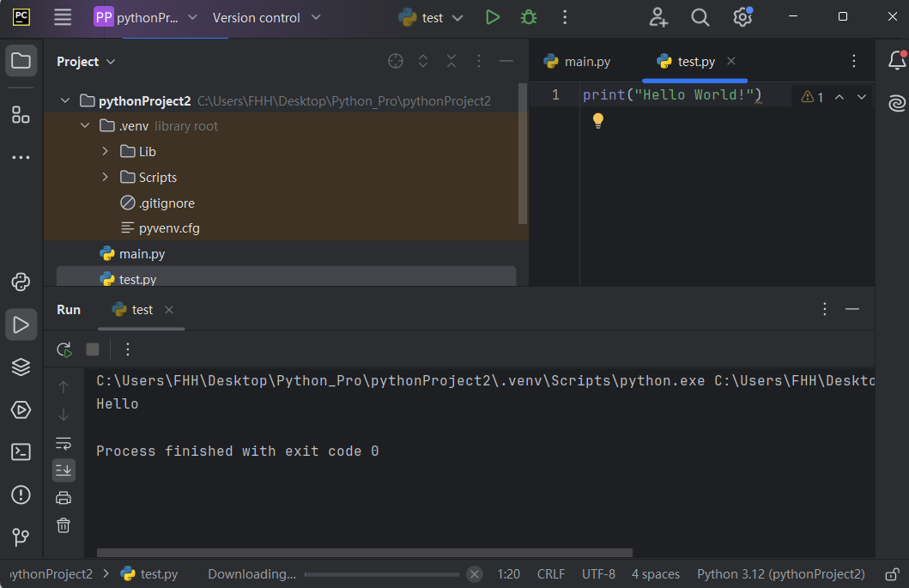
Task: Start debugging with the bug icon
Action: [529, 17]
